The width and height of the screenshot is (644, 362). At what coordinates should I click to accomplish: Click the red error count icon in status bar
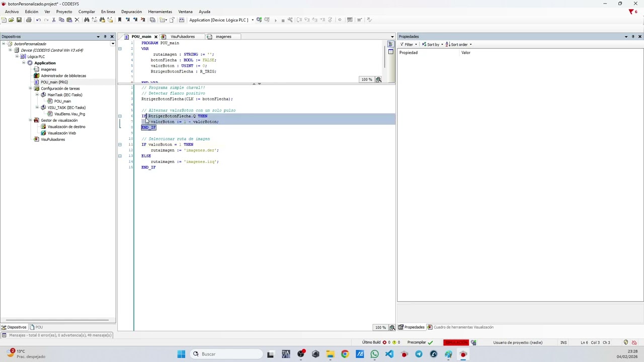coord(384,342)
